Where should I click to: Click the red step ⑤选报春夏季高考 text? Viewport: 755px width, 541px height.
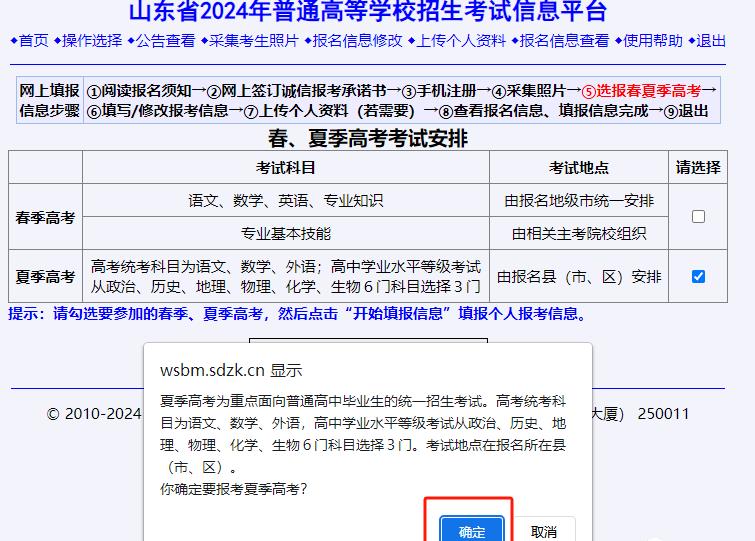coord(641,90)
